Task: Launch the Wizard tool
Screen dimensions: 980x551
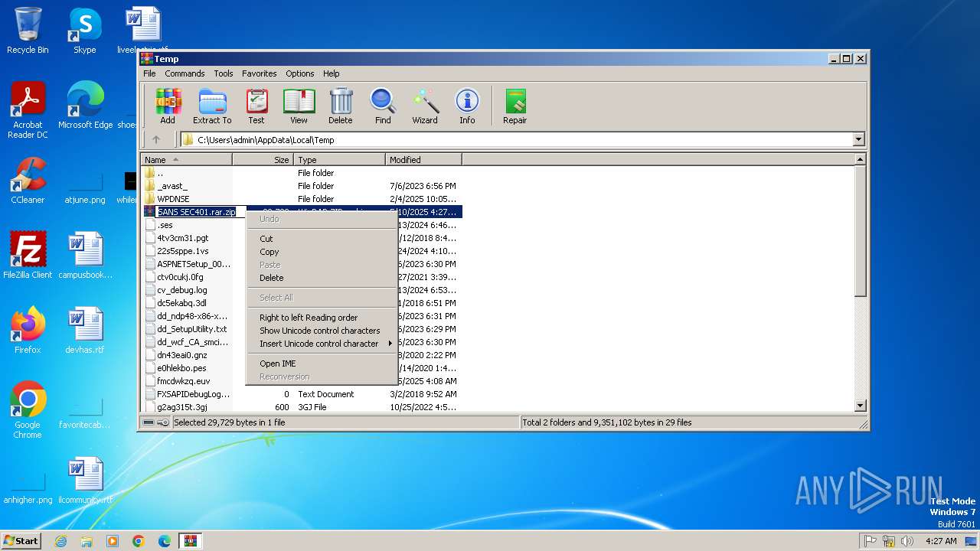Action: (x=425, y=106)
